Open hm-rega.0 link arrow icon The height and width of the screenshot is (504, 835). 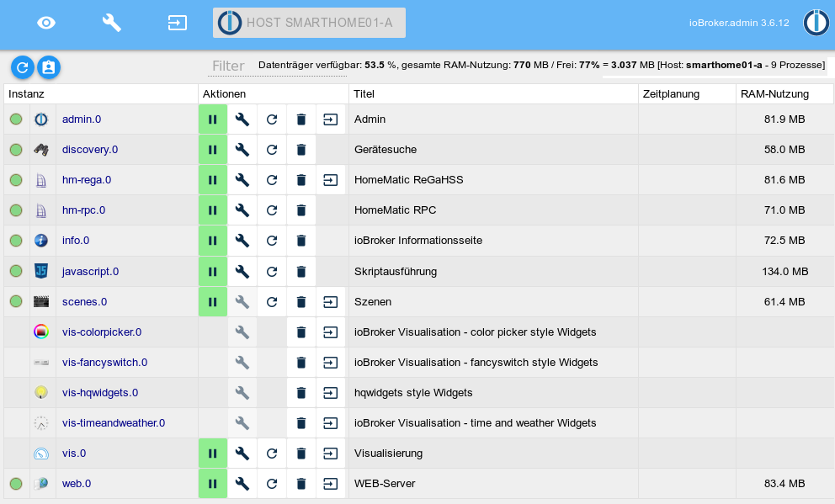(x=331, y=180)
